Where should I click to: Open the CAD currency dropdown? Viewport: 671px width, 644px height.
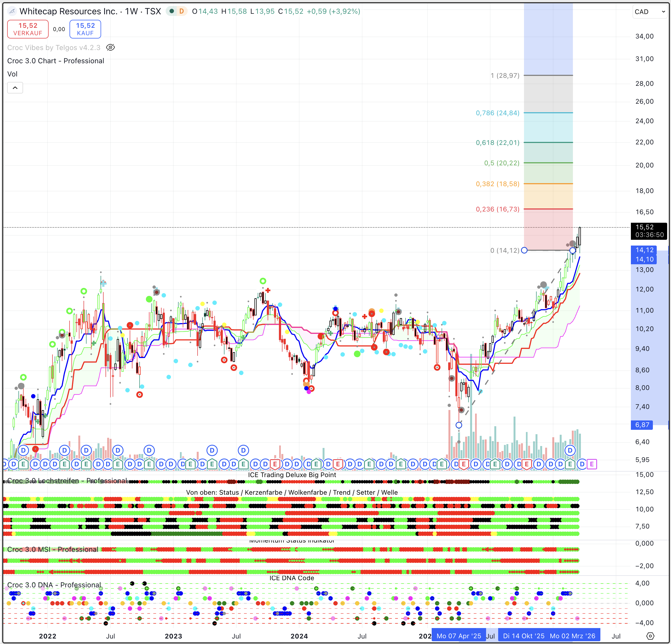click(x=650, y=12)
